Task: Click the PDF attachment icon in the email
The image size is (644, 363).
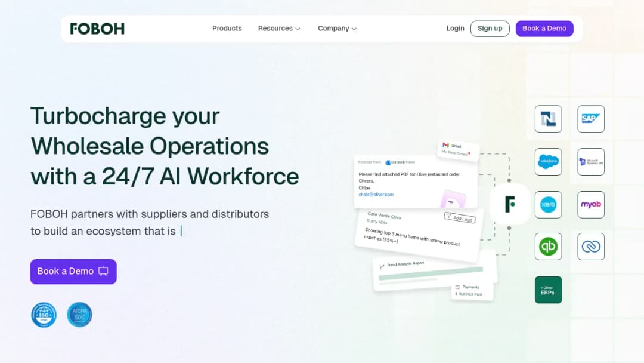Action: pyautogui.click(x=453, y=199)
